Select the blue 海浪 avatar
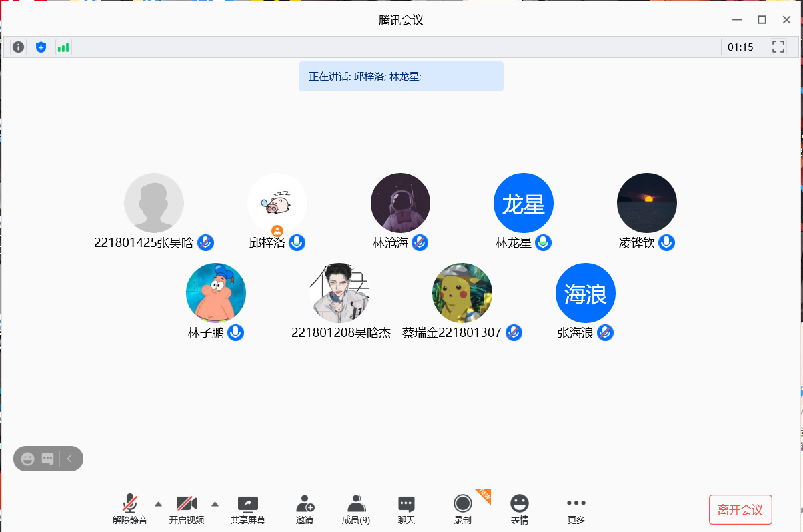Screen dimensions: 803x532 [x=586, y=293]
